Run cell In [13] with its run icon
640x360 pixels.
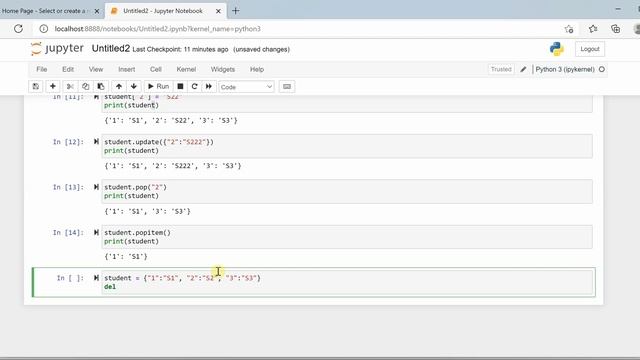click(96, 187)
